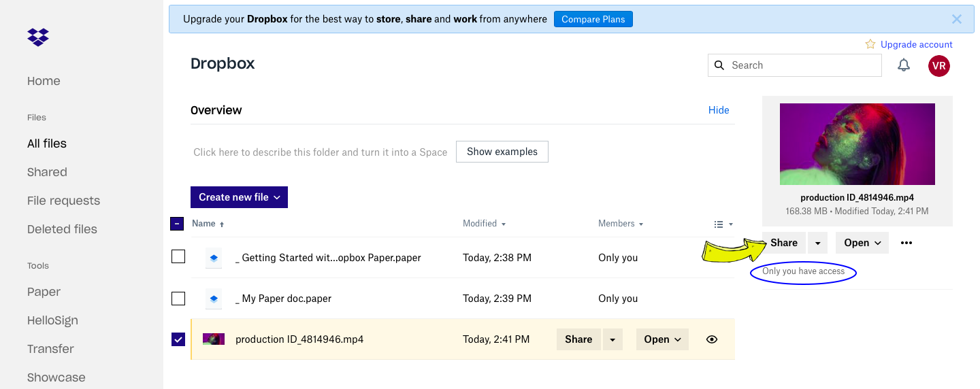Open Shared in the sidebar
The height and width of the screenshot is (389, 980).
(x=47, y=172)
